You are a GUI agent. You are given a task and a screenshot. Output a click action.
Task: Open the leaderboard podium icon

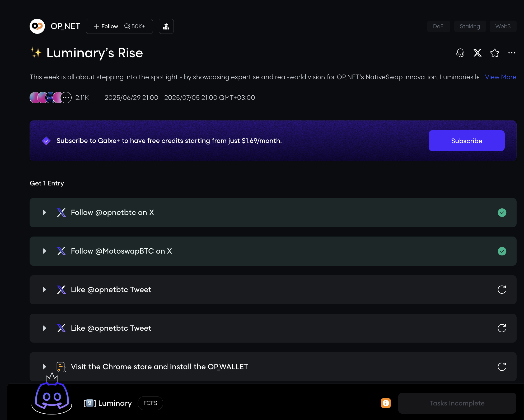coord(166,26)
